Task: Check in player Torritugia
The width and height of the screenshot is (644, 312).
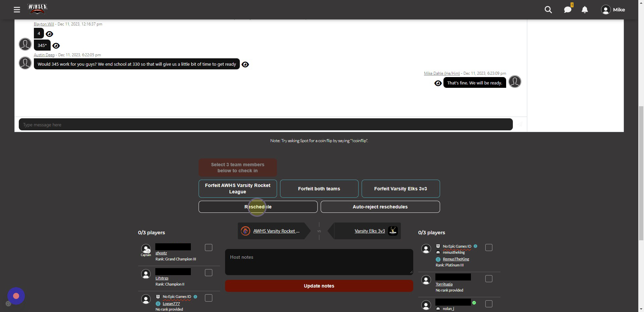Action: [x=489, y=279]
